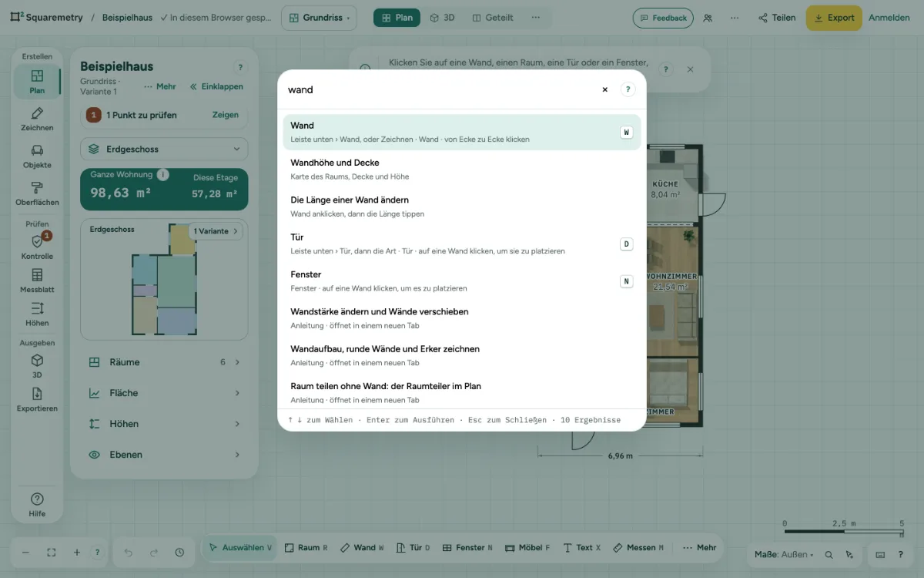
Task: Open the Maße: Außen dropdown
Action: (782, 554)
